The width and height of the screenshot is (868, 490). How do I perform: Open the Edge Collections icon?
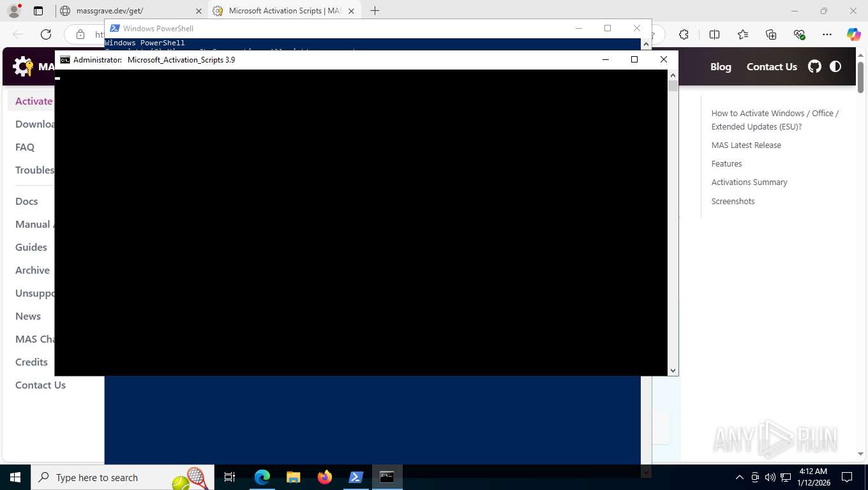(x=771, y=34)
